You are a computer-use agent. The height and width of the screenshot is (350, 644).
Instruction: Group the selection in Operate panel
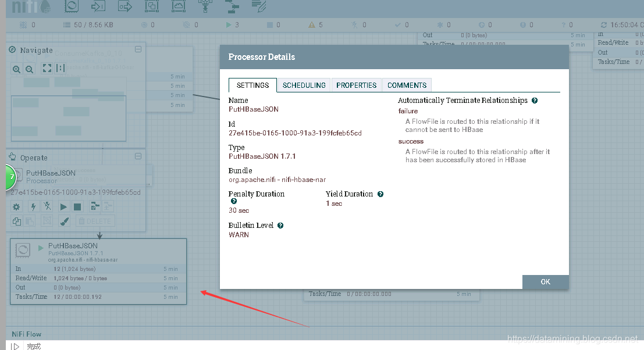pos(47,221)
